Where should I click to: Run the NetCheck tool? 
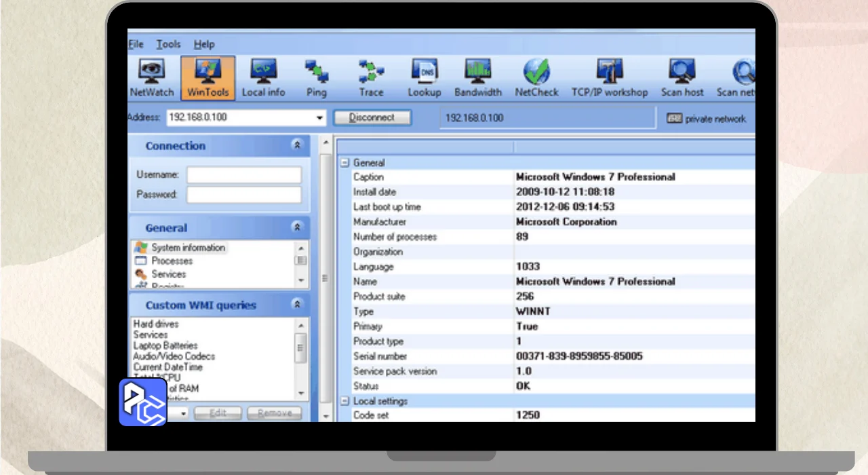click(x=536, y=78)
